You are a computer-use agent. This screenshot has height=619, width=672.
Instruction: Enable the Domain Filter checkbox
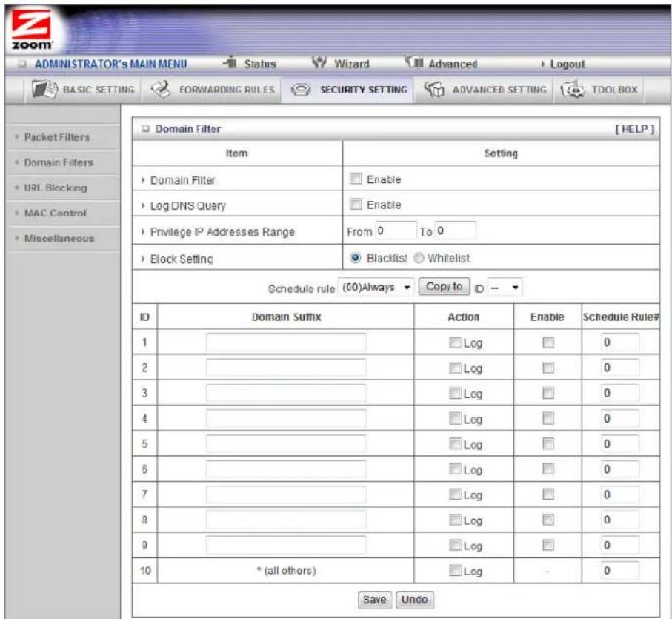click(356, 179)
